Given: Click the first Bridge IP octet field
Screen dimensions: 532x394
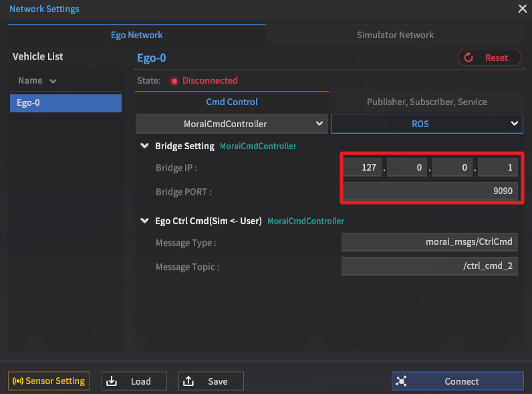Looking at the screenshot, I should (x=362, y=168).
